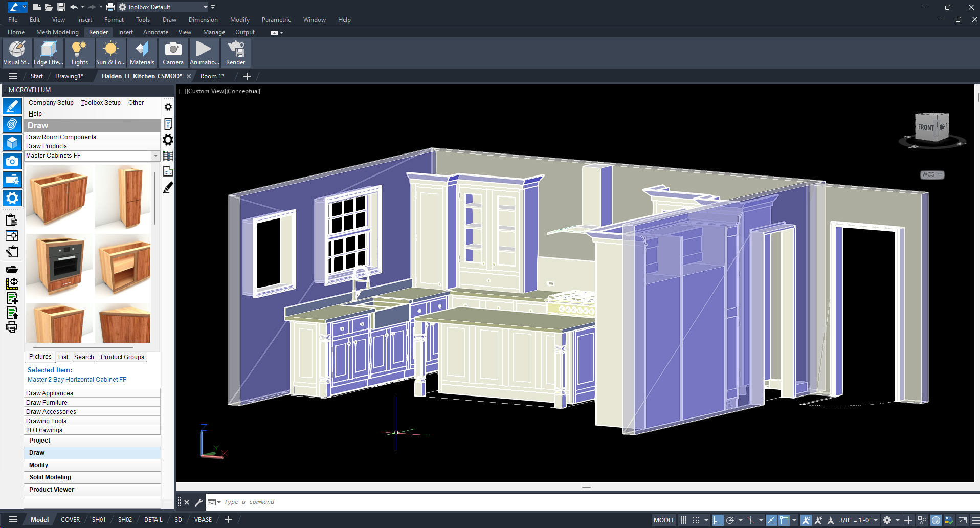The height and width of the screenshot is (528, 980).
Task: Open the Parametric menu
Action: (276, 20)
